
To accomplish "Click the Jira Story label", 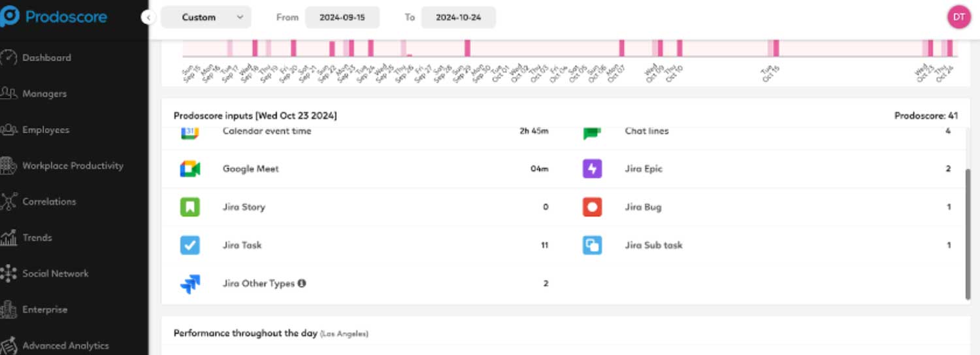I will click(x=244, y=207).
